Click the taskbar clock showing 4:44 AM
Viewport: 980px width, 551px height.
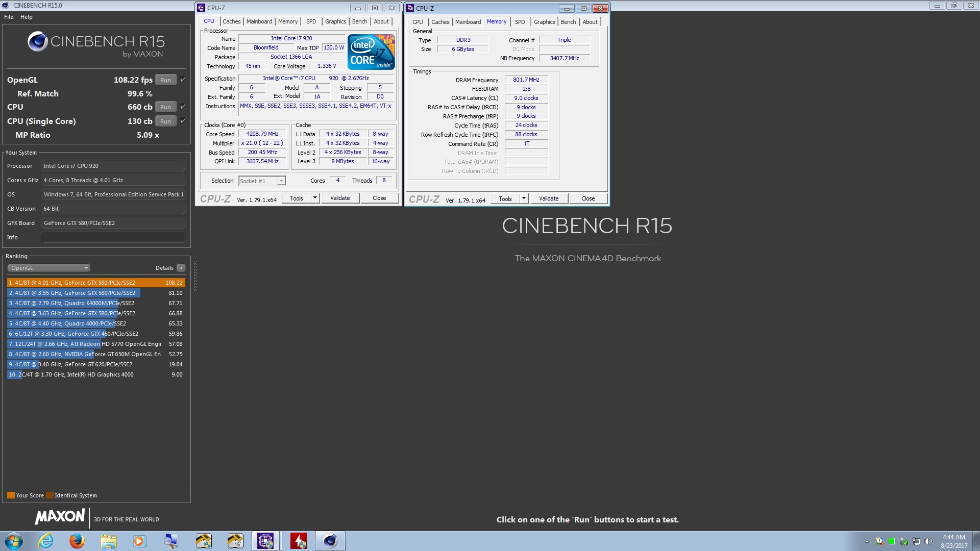[953, 541]
